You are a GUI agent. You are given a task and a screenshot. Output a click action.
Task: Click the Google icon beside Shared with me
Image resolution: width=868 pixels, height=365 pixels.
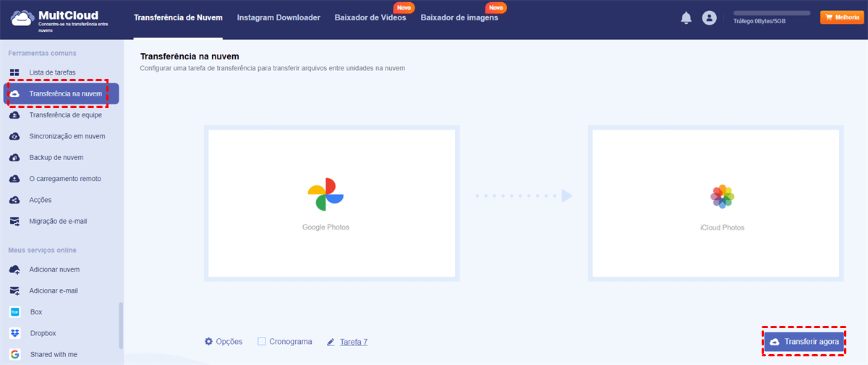[x=14, y=354]
